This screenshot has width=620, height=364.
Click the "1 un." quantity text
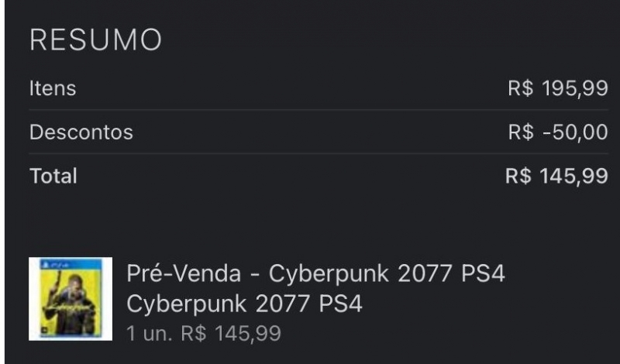148,334
